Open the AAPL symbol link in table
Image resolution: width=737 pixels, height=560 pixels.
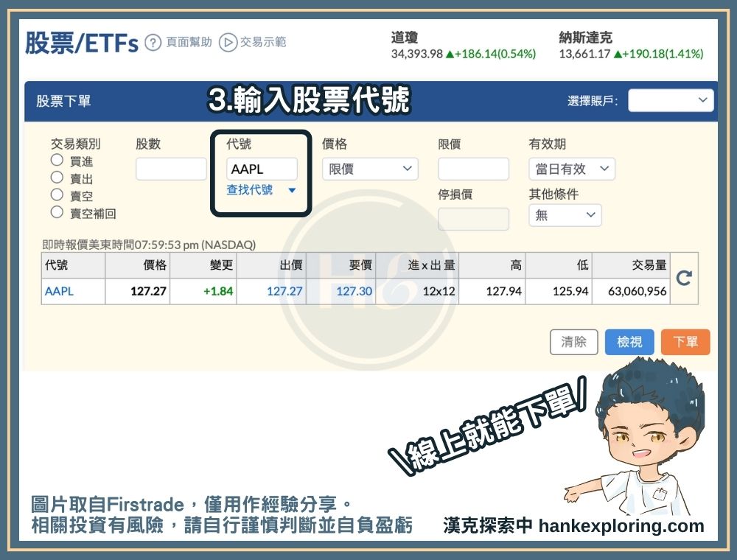pyautogui.click(x=59, y=291)
